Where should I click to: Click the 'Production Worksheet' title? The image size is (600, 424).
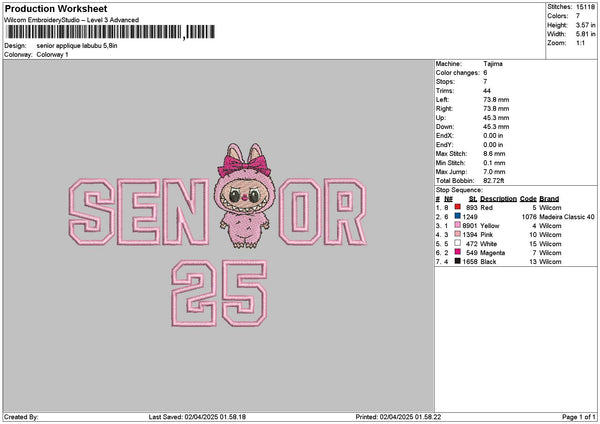point(56,9)
